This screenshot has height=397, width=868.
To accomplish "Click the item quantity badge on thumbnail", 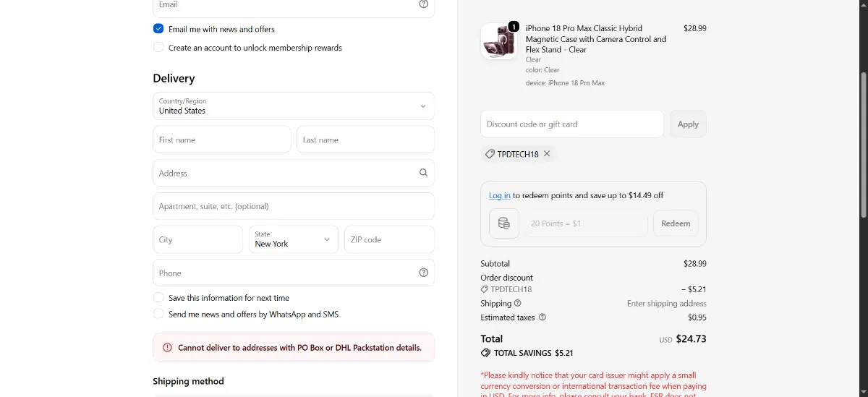I will [514, 27].
